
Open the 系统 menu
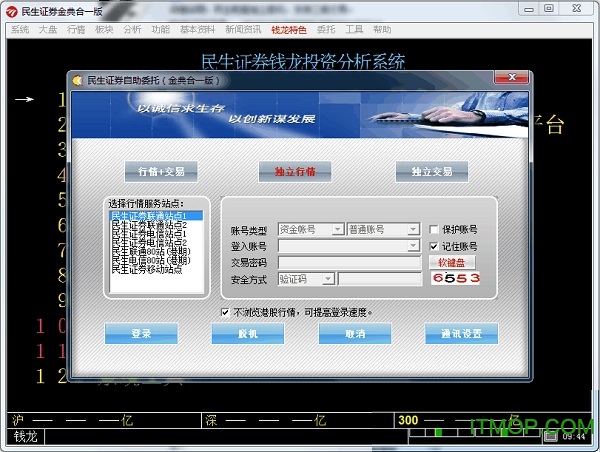pos(20,29)
